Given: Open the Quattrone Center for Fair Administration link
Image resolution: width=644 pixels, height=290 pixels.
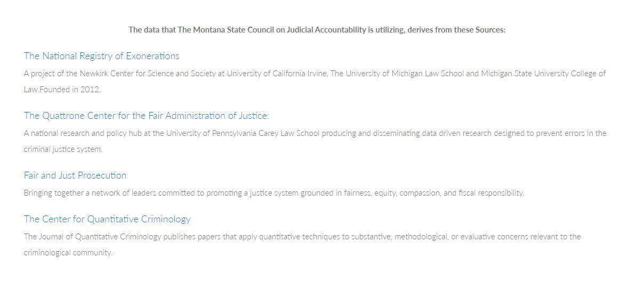Looking at the screenshot, I should (147, 116).
